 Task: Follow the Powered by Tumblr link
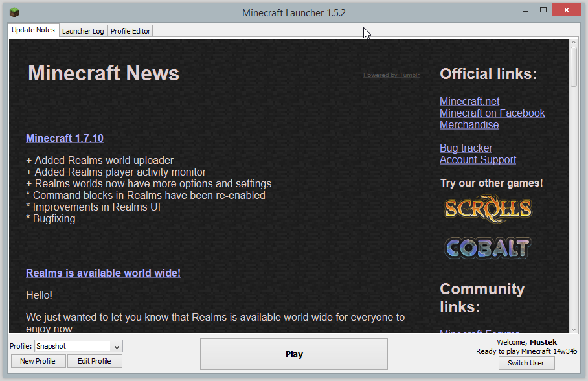point(391,75)
